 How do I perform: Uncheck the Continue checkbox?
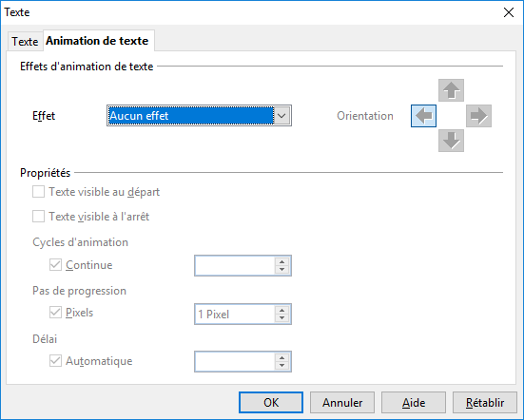click(55, 265)
